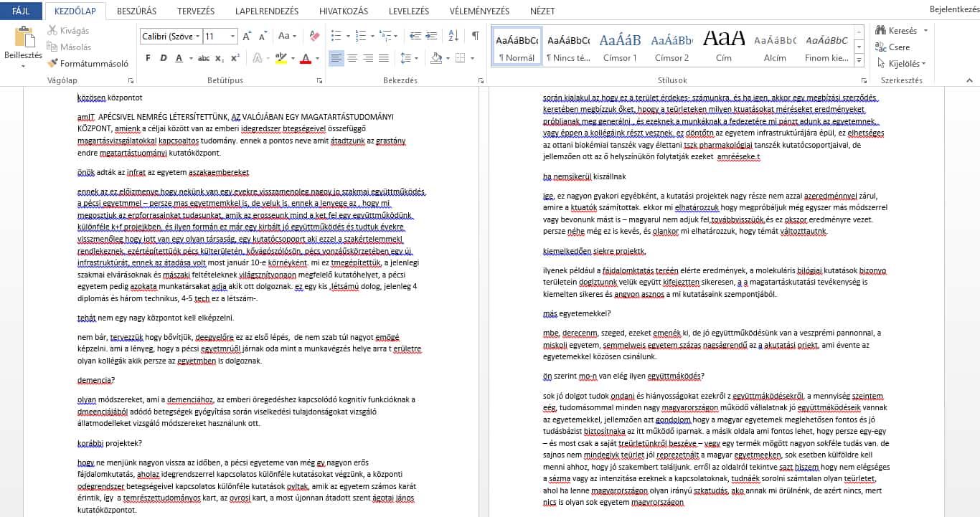Image resolution: width=980 pixels, height=517 pixels.
Task: Toggle bold (F) formatting
Action: click(x=147, y=58)
